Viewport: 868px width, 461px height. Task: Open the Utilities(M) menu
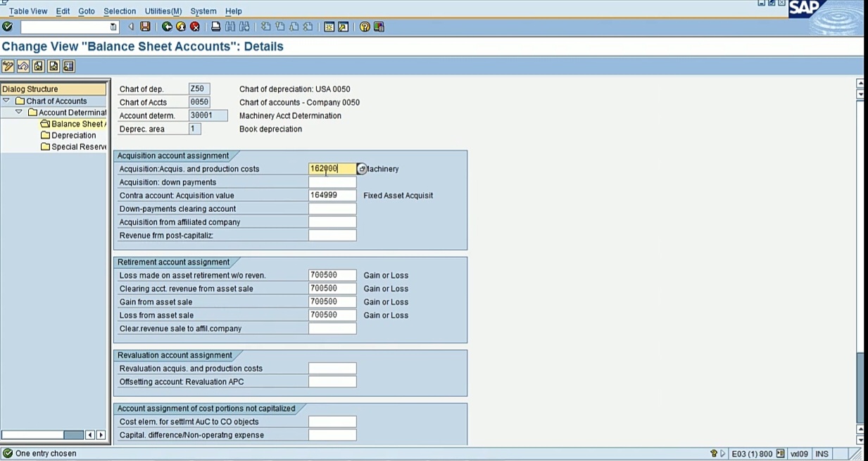[163, 11]
